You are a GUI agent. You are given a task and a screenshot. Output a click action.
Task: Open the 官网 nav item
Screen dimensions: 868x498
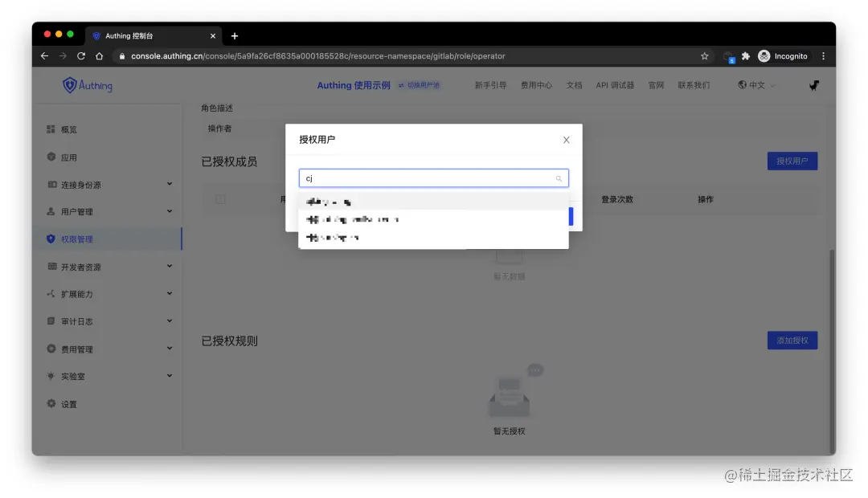(x=656, y=85)
